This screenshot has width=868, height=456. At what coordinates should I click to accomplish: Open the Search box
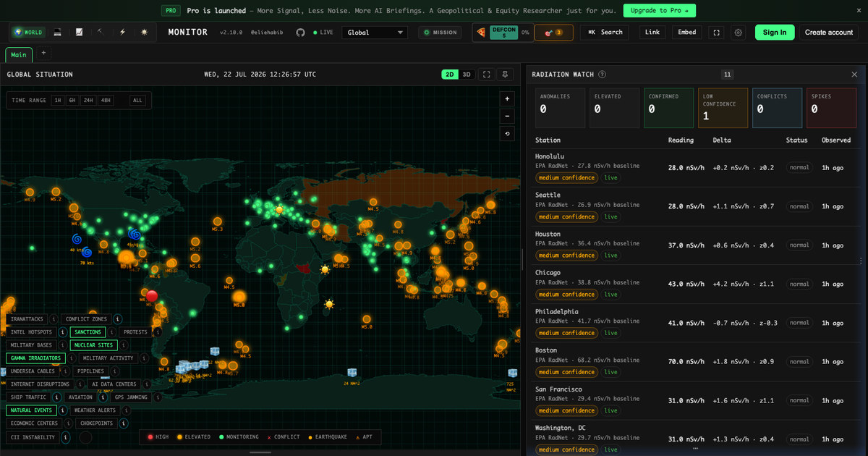coord(604,33)
